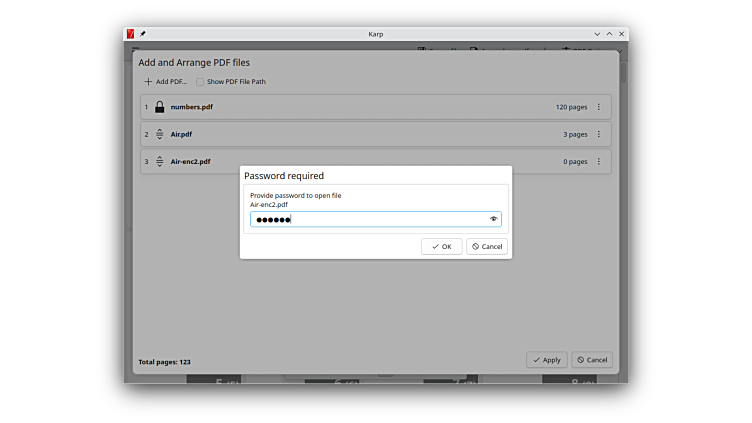
Task: Click the Karp app icon in title bar
Action: (x=131, y=34)
